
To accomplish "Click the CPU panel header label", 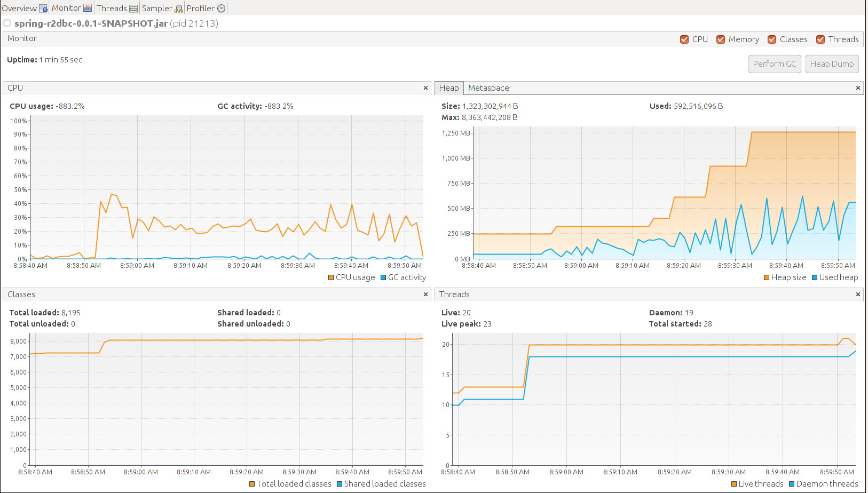I will [15, 88].
